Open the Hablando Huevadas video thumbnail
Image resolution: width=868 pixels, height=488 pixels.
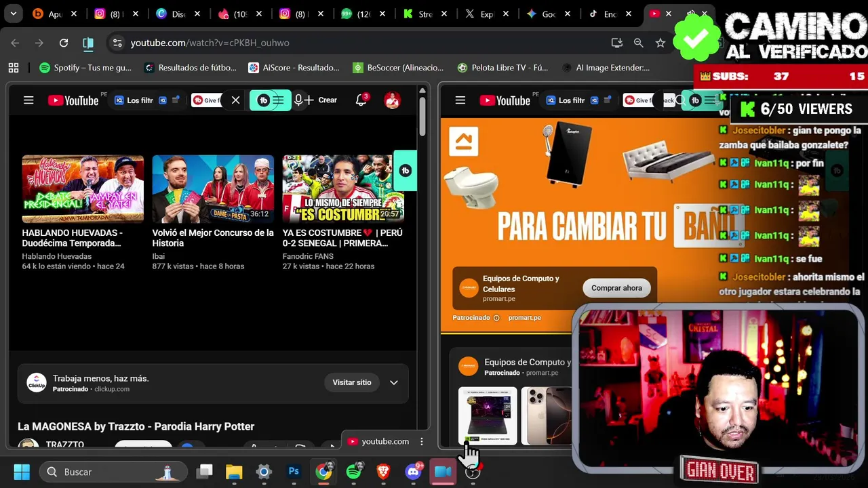tap(83, 189)
